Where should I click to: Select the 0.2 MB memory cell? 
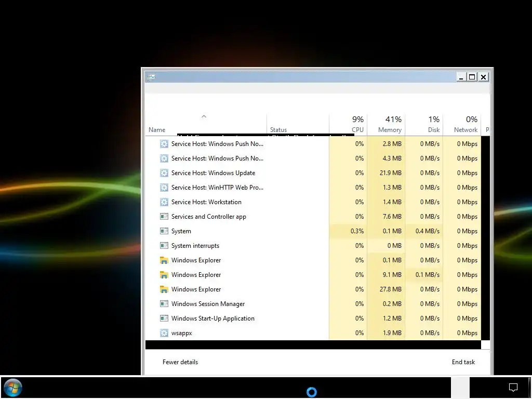click(x=386, y=304)
